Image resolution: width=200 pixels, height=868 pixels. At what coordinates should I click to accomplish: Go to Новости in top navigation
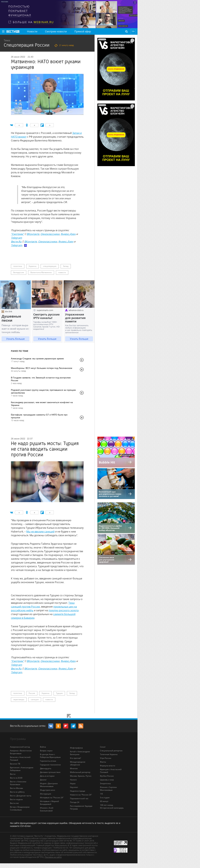(32, 31)
